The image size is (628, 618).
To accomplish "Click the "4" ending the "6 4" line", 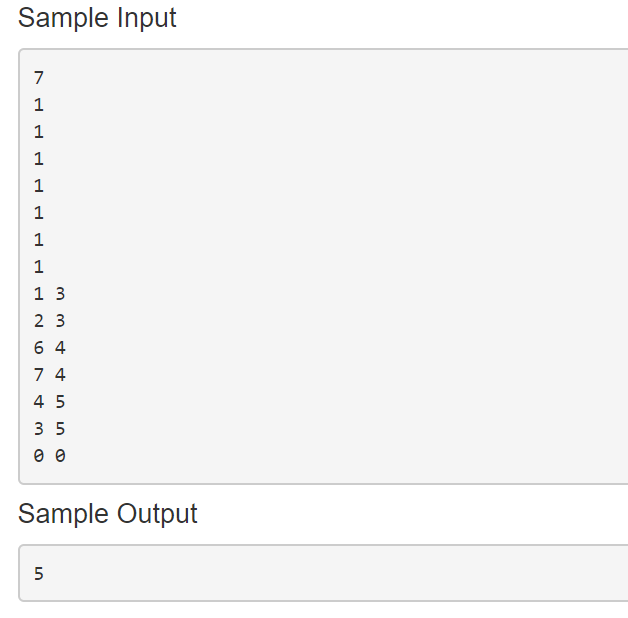I will (60, 348).
